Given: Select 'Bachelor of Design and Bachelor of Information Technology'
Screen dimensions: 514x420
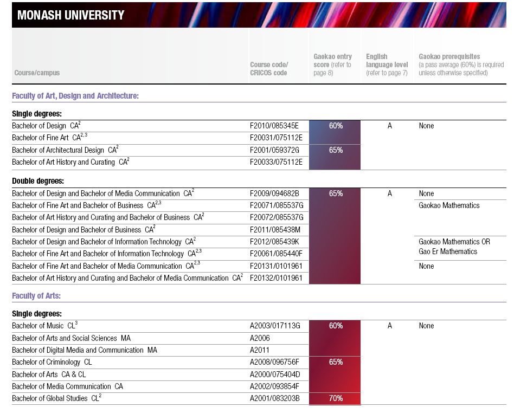Looking at the screenshot, I should [104, 242].
